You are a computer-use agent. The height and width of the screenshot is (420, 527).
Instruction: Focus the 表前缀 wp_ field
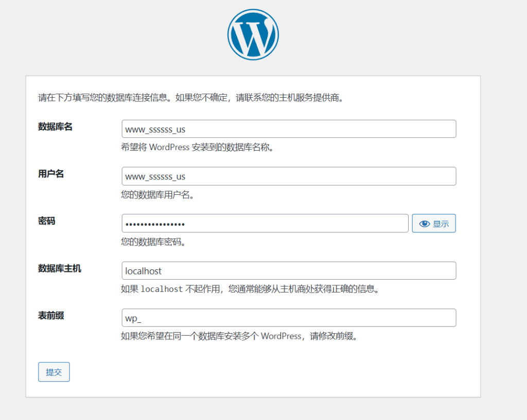pos(289,318)
